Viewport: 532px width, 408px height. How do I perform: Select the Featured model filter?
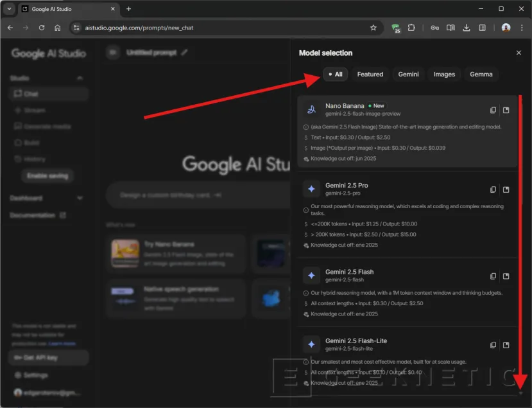[370, 75]
